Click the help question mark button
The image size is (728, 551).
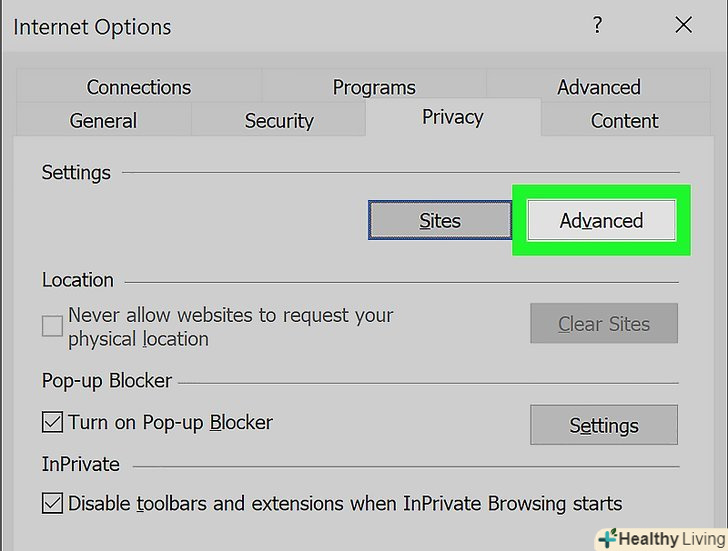tap(597, 26)
